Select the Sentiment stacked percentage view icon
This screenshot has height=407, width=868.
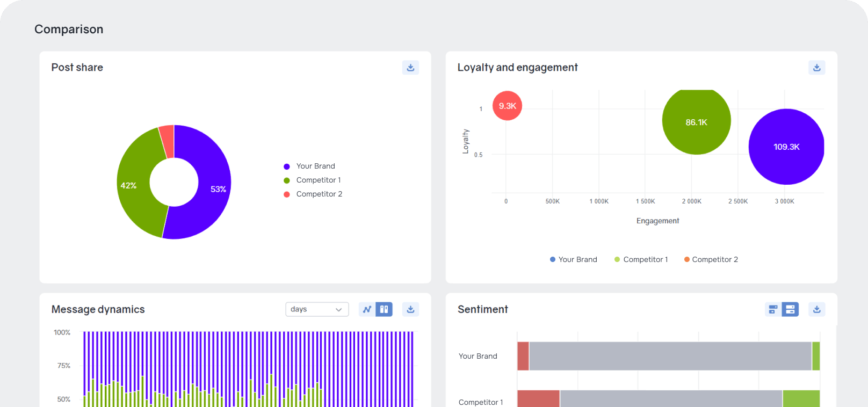790,309
